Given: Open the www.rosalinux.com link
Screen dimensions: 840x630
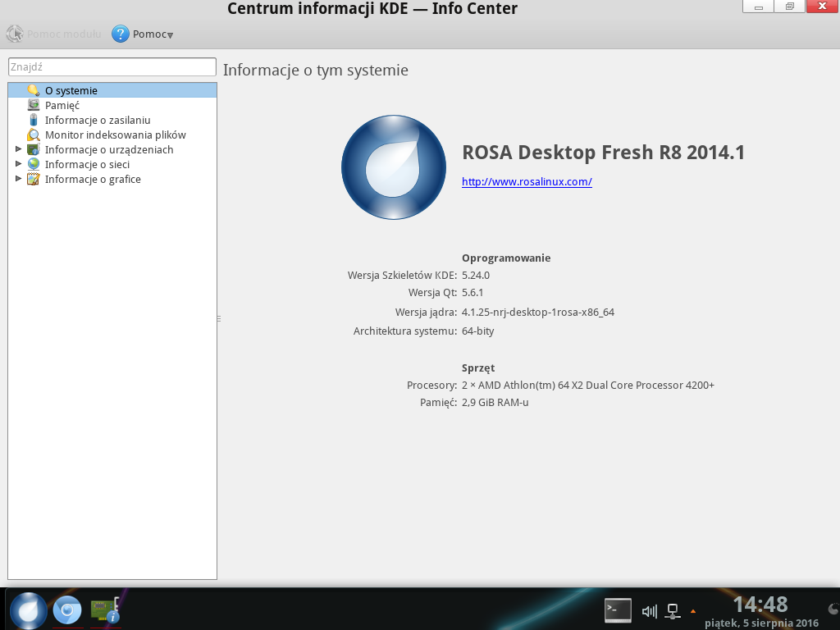Looking at the screenshot, I should click(527, 182).
